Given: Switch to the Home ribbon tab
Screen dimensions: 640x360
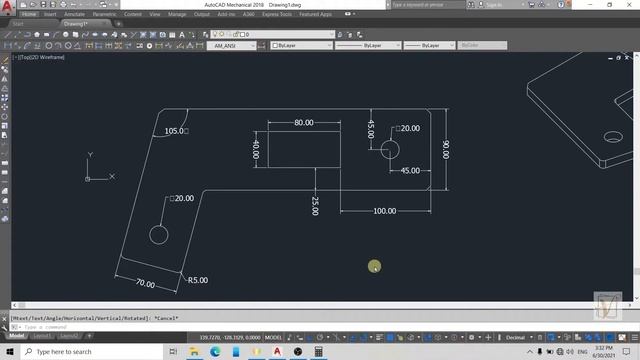Looking at the screenshot, I should tap(29, 14).
